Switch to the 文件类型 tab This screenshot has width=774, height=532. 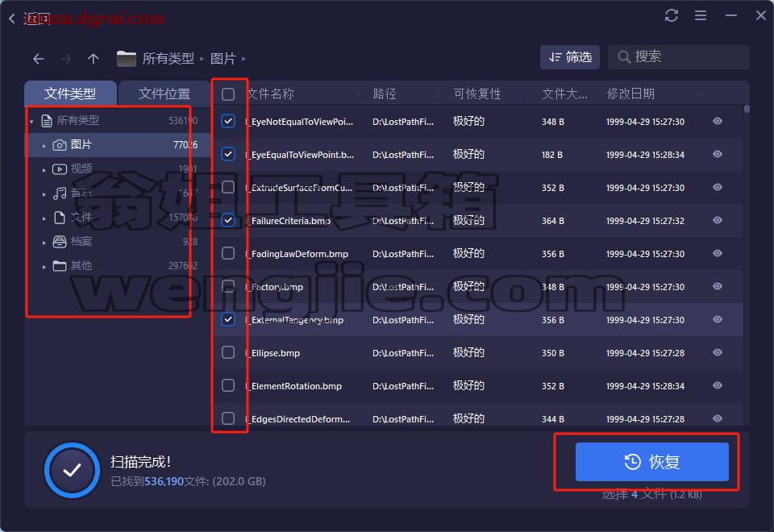tap(70, 94)
